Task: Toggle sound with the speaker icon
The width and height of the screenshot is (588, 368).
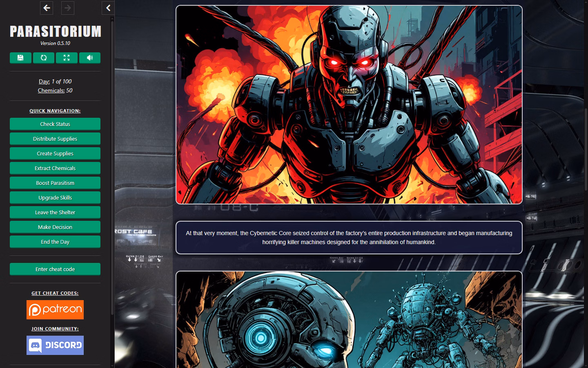Action: click(x=90, y=58)
